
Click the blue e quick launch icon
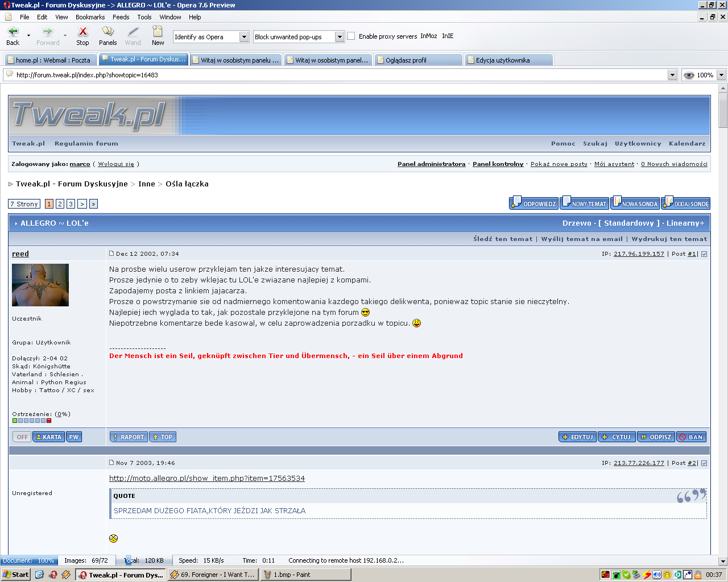[x=39, y=575]
